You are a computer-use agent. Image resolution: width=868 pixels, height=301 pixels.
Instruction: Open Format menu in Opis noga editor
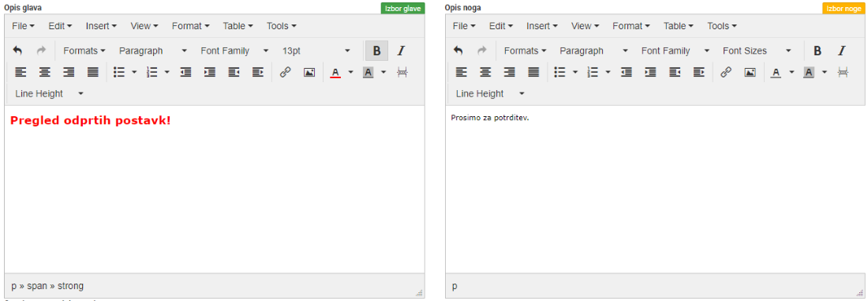coord(631,25)
